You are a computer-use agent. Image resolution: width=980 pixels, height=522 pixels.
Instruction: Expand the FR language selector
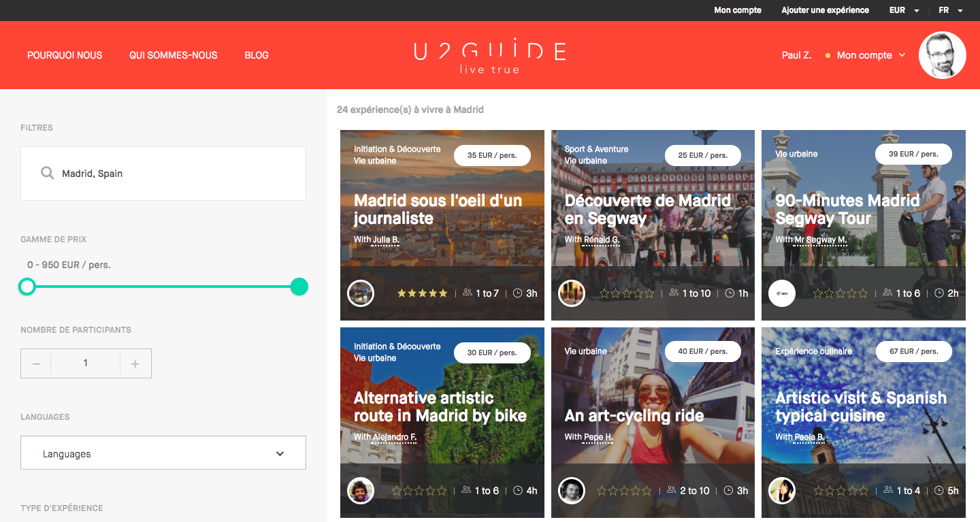951,10
